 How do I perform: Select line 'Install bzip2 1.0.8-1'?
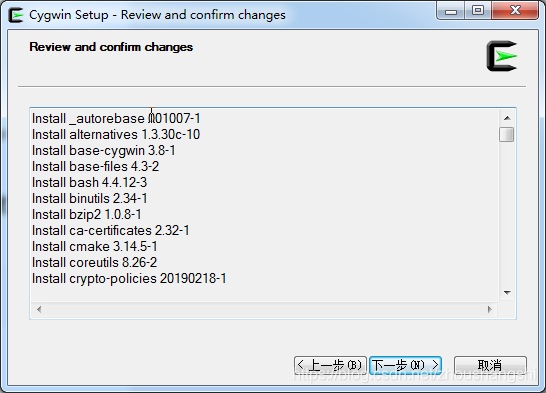87,215
